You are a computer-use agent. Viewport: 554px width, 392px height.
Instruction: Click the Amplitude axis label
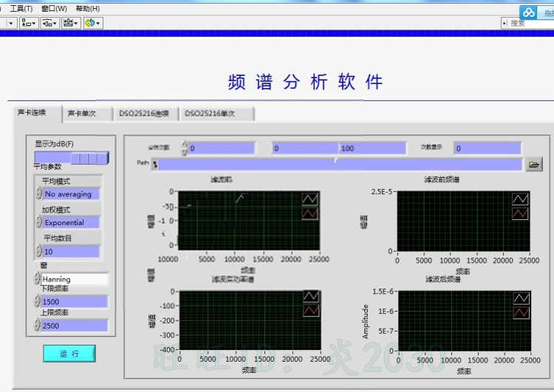tap(366, 321)
